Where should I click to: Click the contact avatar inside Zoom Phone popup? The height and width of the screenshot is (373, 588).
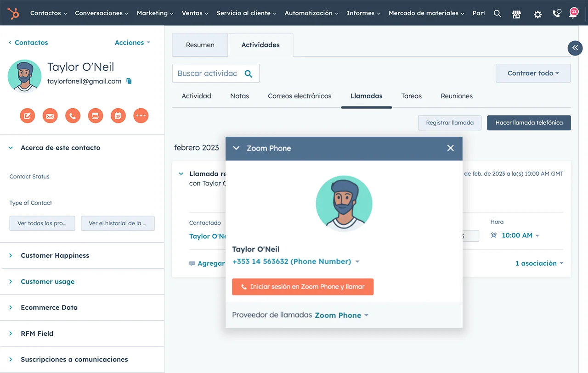344,204
